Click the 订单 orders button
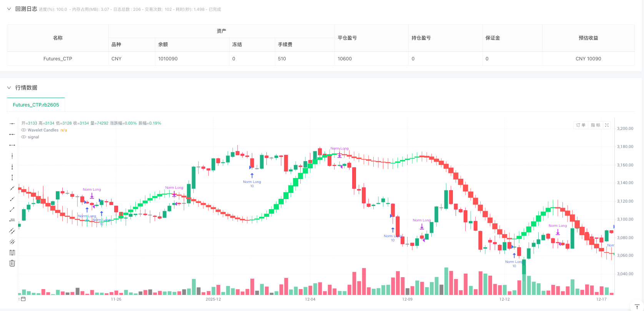 581,125
